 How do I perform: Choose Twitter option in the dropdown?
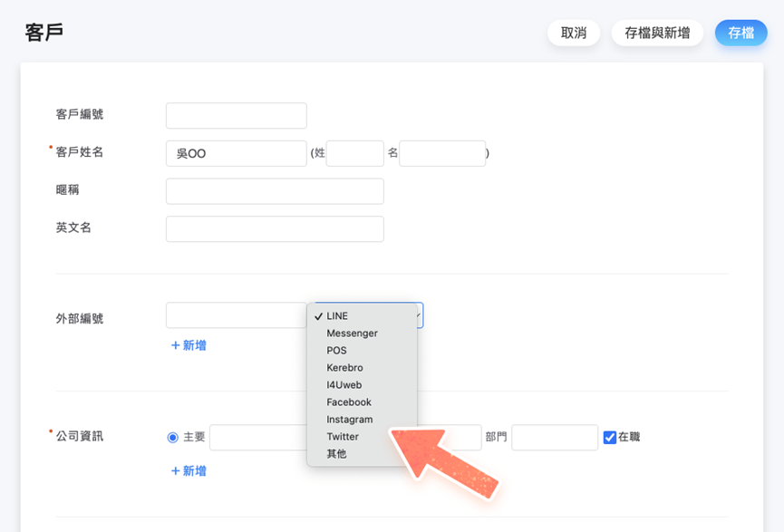[x=343, y=437]
